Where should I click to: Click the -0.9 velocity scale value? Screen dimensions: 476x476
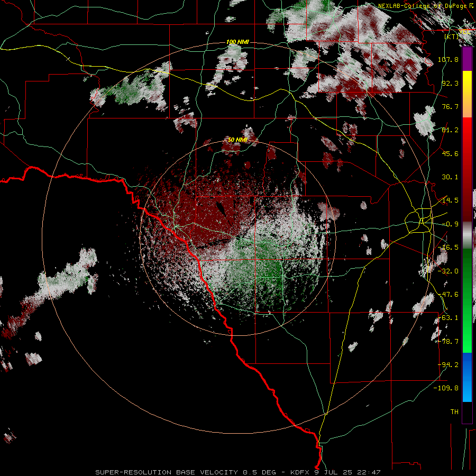pyautogui.click(x=450, y=224)
